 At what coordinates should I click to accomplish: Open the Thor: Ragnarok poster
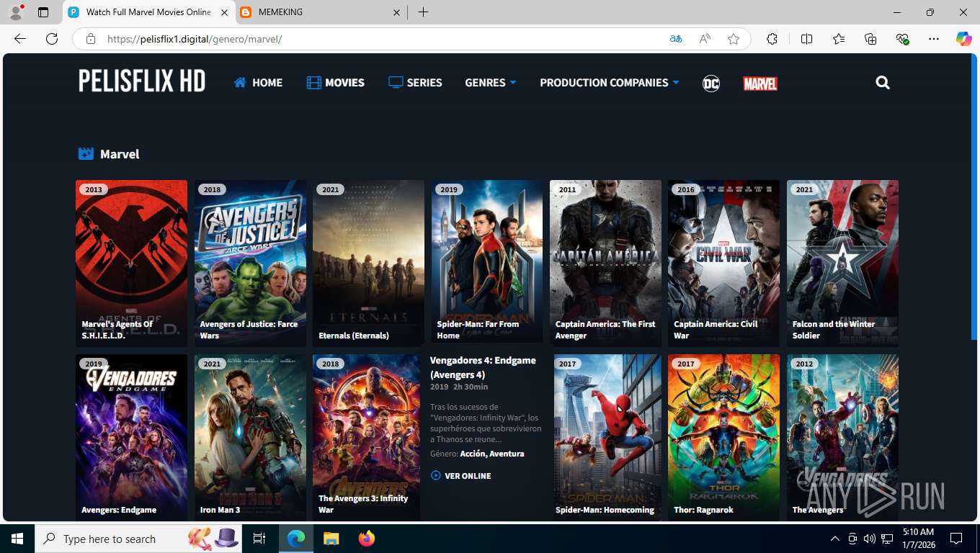pos(723,437)
